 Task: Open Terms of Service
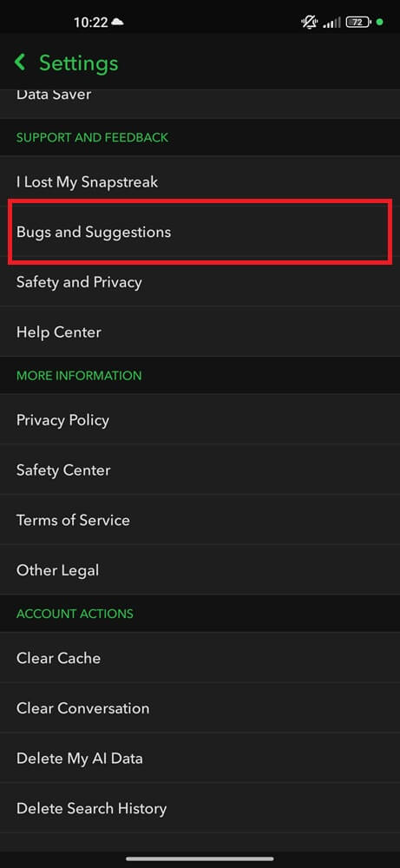[200, 520]
